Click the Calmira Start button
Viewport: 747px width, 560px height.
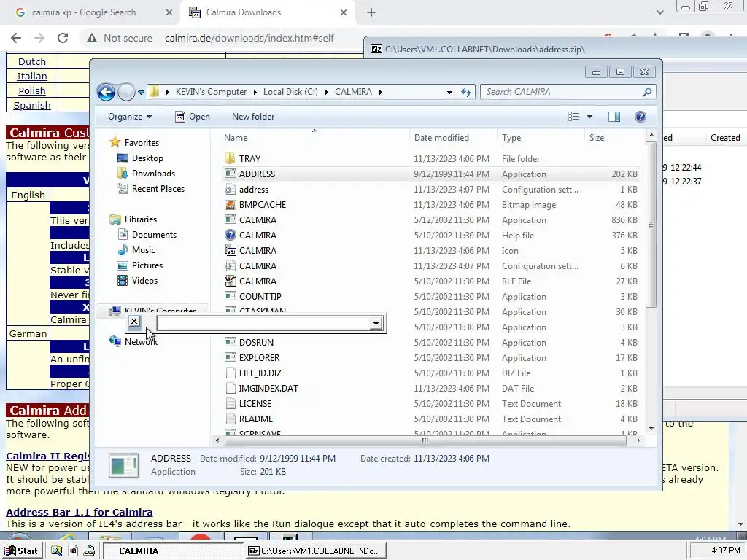point(21,551)
